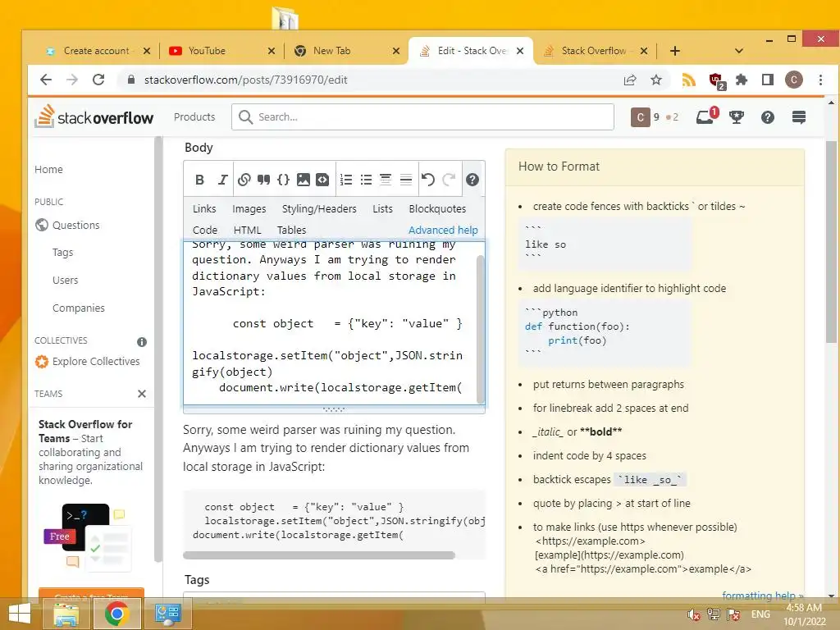Viewport: 840px width, 630px height.
Task: Click the code preview horizontal scrollbar
Action: (x=319, y=555)
